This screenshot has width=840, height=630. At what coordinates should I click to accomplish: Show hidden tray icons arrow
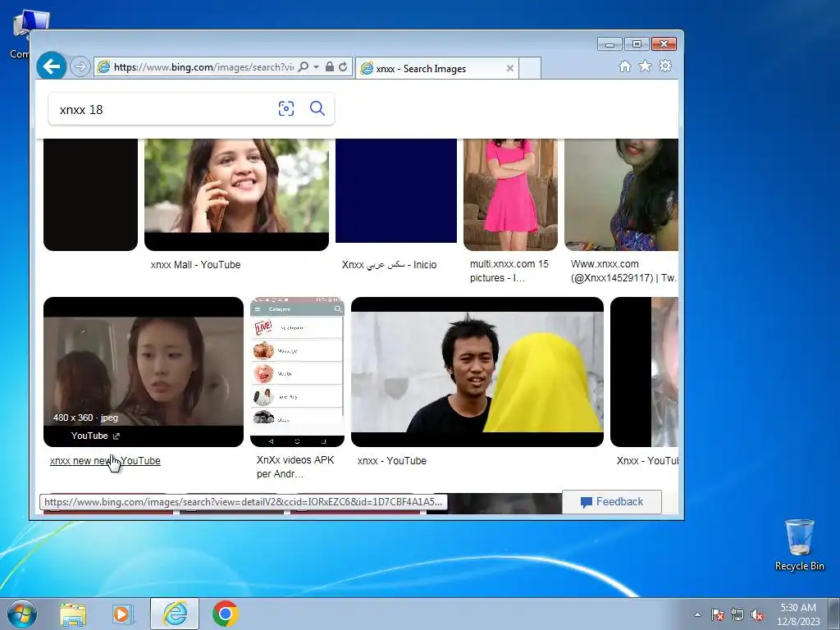[x=697, y=614]
